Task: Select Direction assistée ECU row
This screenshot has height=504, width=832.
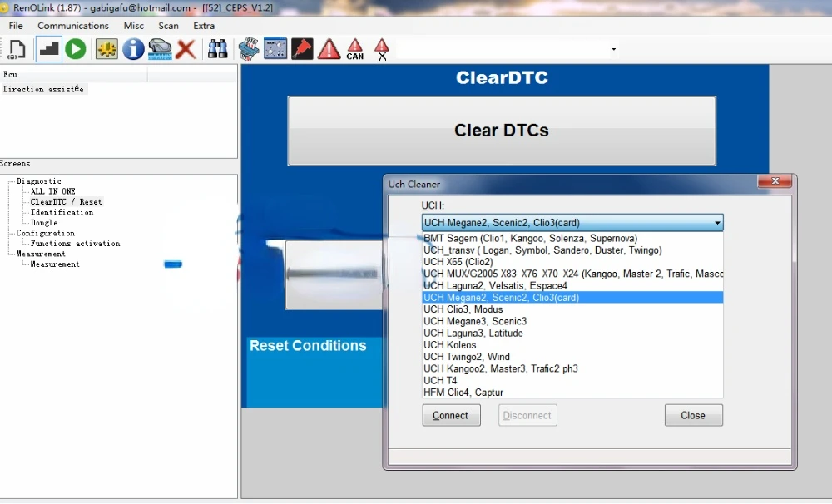Action: (x=43, y=89)
